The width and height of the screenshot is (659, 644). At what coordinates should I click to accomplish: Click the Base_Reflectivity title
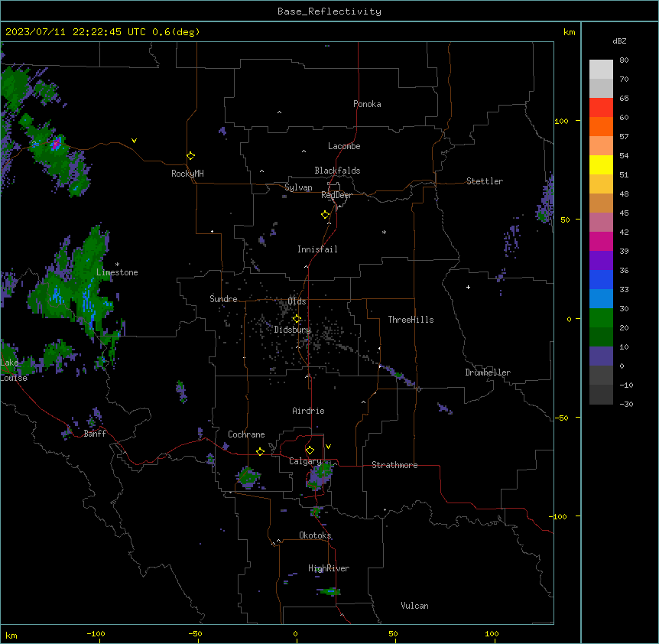pos(329,11)
